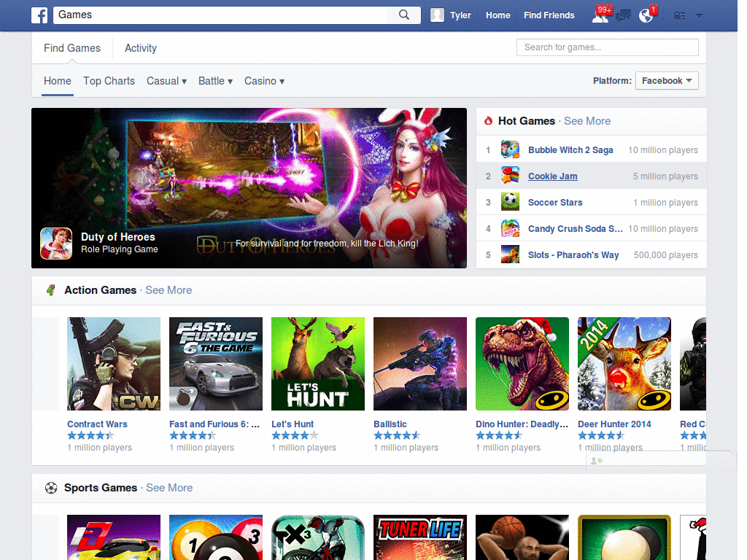Open the 8 ball pool game thumbnail
Screen dimensions: 747x560
click(x=216, y=537)
